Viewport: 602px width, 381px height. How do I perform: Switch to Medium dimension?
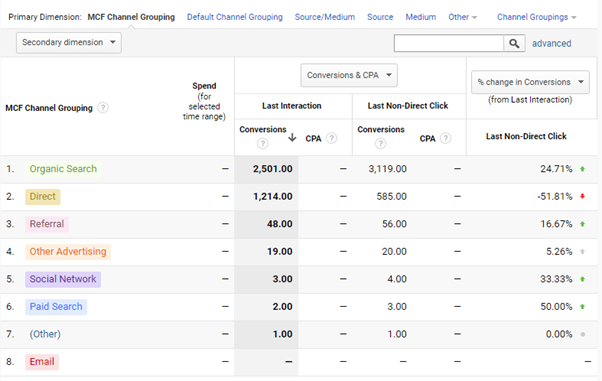[421, 17]
